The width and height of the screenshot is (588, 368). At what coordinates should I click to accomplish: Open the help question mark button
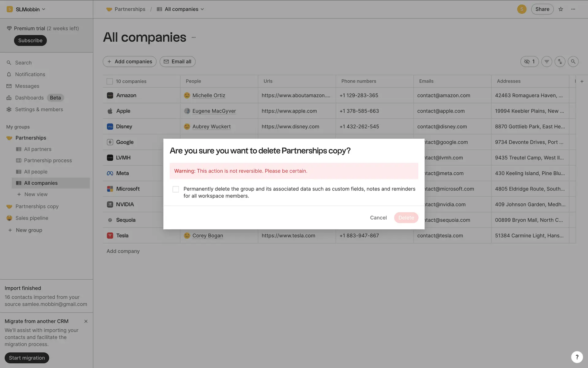pyautogui.click(x=577, y=357)
